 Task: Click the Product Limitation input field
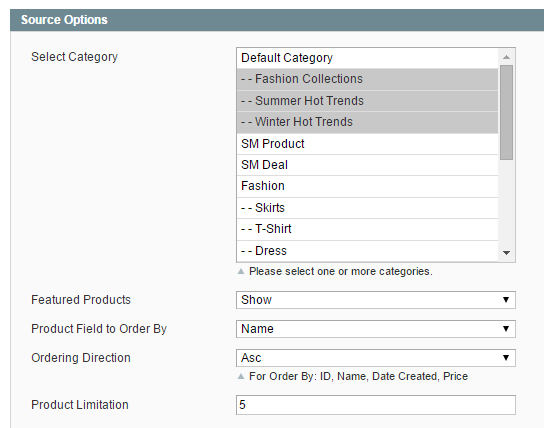coord(376,405)
